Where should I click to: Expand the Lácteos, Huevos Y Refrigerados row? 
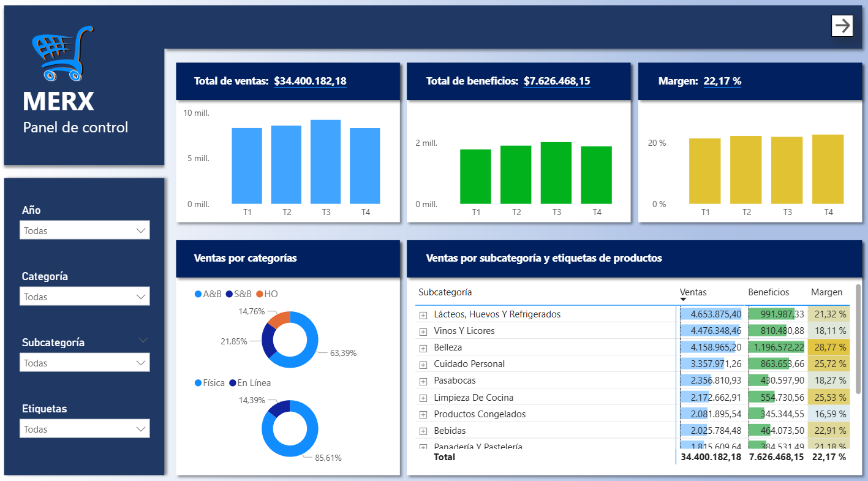[423, 314]
